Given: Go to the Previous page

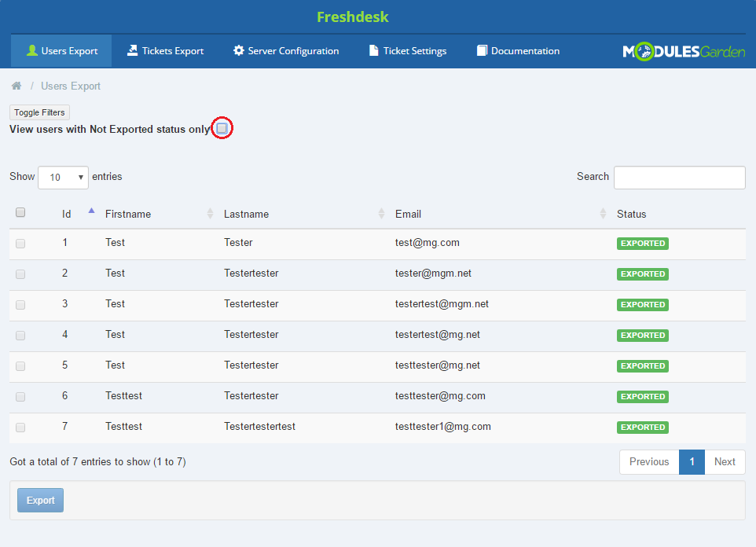Looking at the screenshot, I should click(649, 461).
